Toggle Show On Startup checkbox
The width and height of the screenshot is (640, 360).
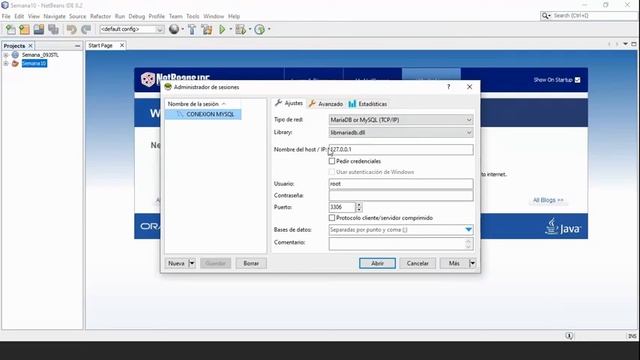coord(578,80)
